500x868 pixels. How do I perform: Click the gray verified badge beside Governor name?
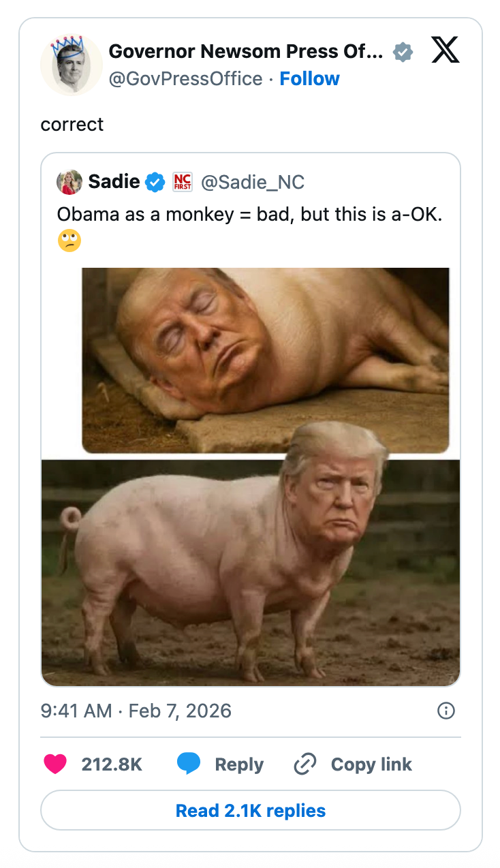coord(403,52)
